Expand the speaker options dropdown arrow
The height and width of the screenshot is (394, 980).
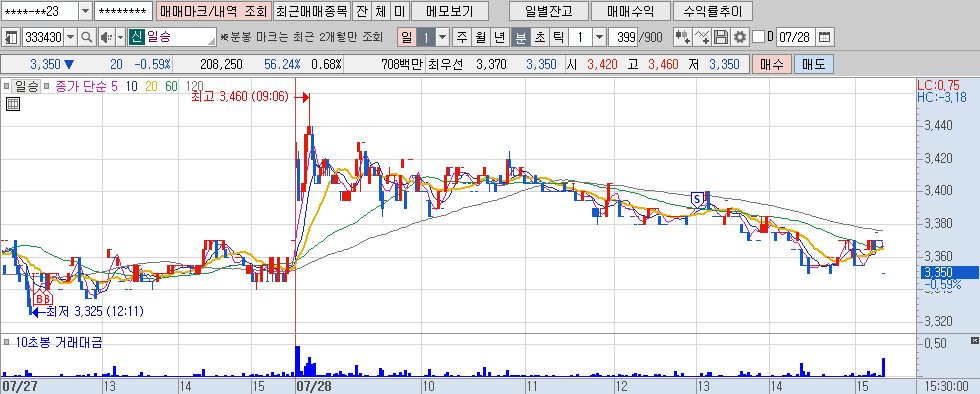coord(120,38)
